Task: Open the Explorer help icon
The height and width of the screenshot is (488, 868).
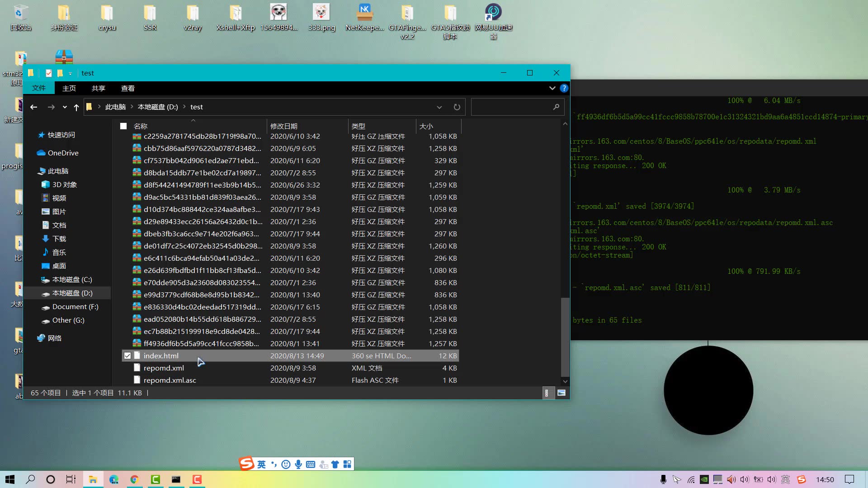Action: (564, 88)
